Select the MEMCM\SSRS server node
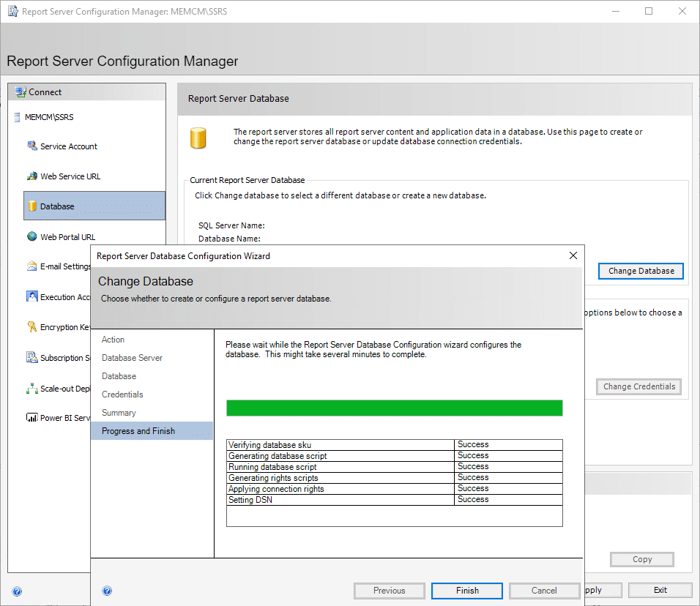 [49, 117]
